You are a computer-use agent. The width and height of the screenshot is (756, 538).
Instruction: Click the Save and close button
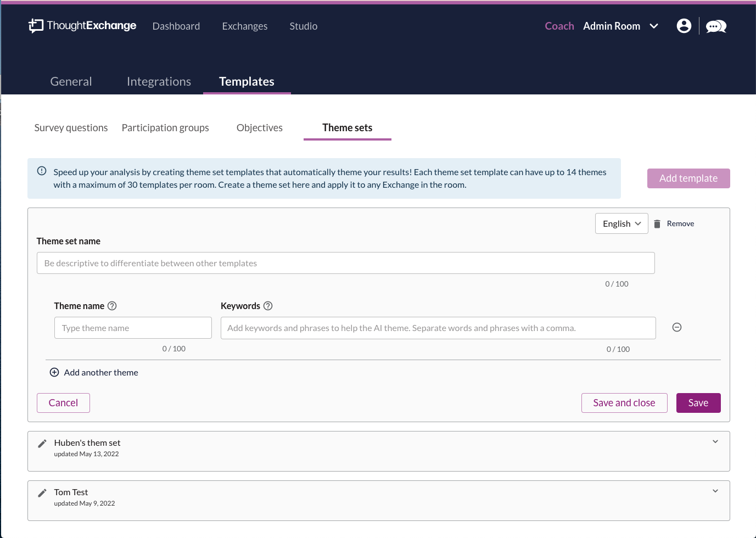point(624,403)
